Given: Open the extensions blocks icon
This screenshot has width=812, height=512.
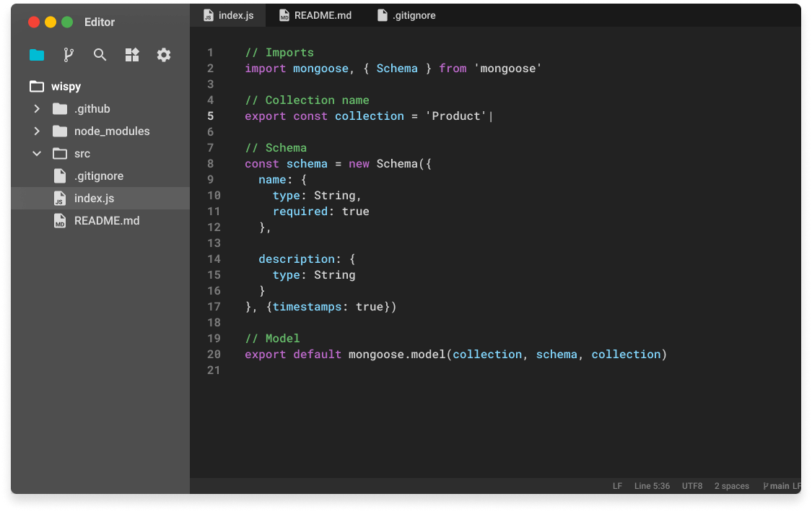Looking at the screenshot, I should pos(132,55).
